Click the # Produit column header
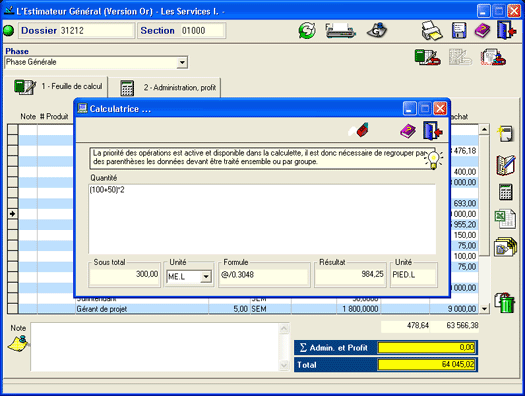The height and width of the screenshot is (396, 525). [54, 116]
